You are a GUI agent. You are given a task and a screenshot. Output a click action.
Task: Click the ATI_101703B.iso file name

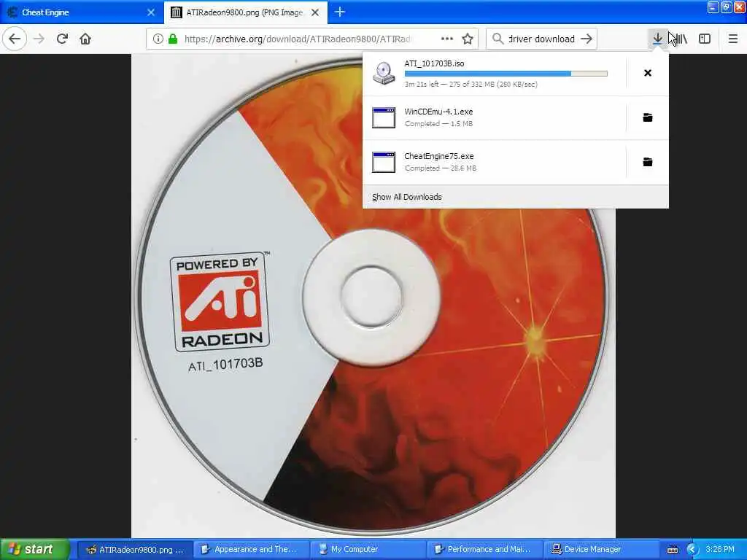(x=435, y=64)
